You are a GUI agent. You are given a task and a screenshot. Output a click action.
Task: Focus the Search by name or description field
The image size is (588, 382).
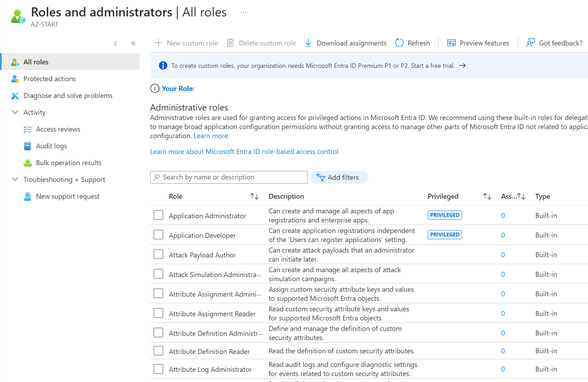pyautogui.click(x=229, y=177)
